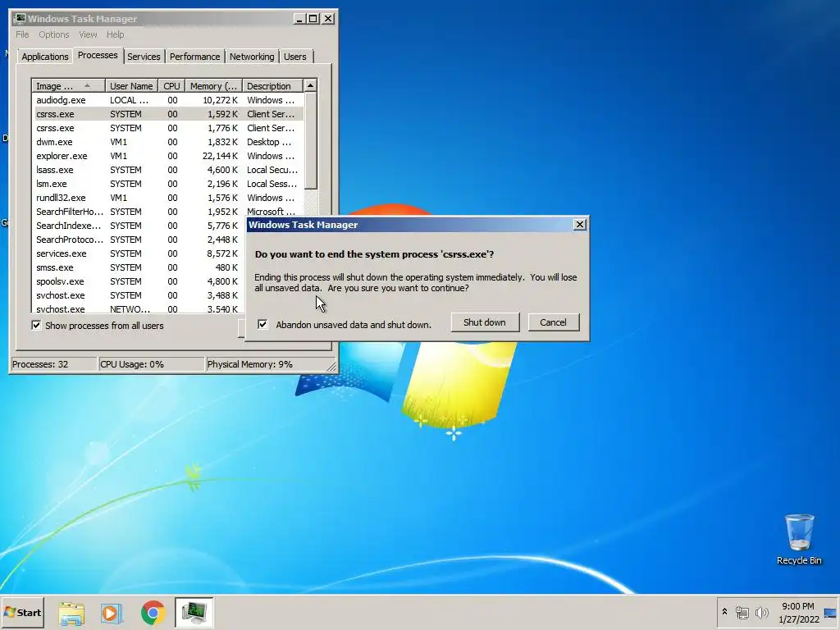Click the clock showing 9:00 PM
Viewport: 840px width, 630px height.
pyautogui.click(x=797, y=606)
